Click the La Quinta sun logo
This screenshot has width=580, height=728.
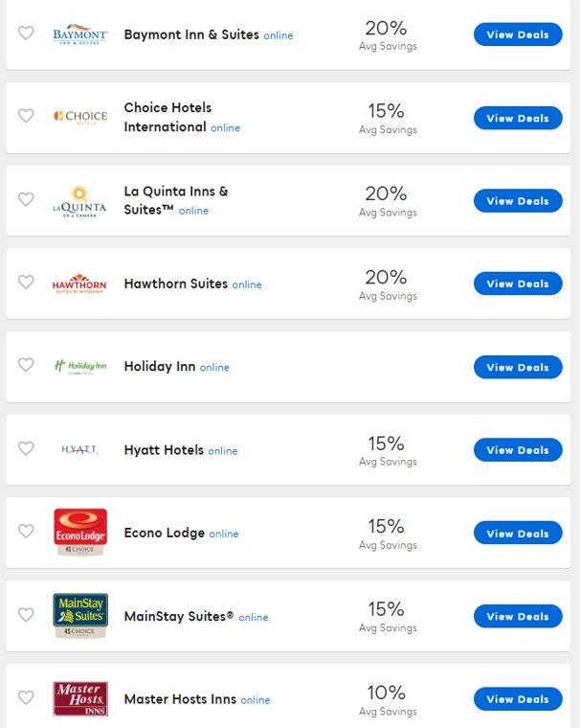(80, 201)
